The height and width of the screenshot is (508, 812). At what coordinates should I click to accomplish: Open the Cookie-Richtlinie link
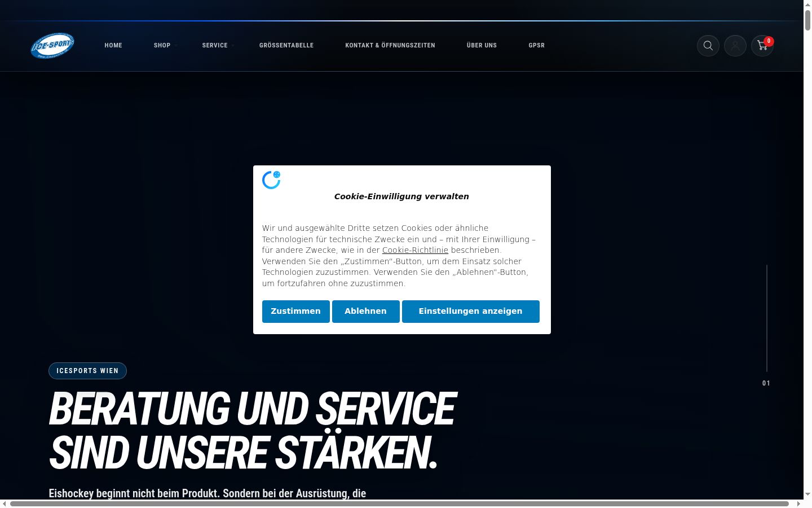415,250
